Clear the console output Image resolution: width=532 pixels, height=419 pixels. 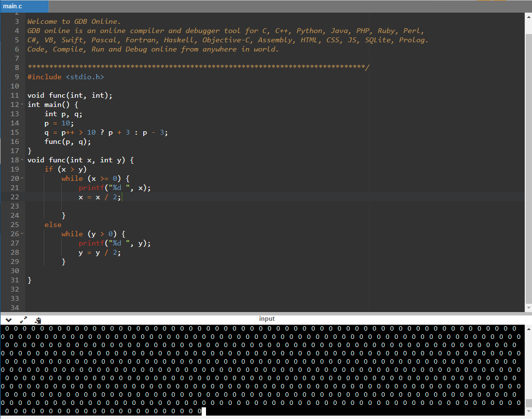[x=38, y=320]
